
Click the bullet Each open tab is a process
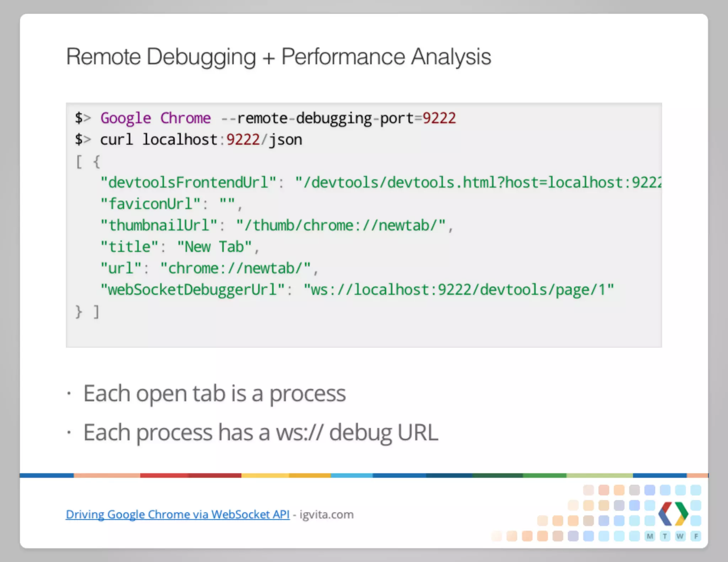214,394
